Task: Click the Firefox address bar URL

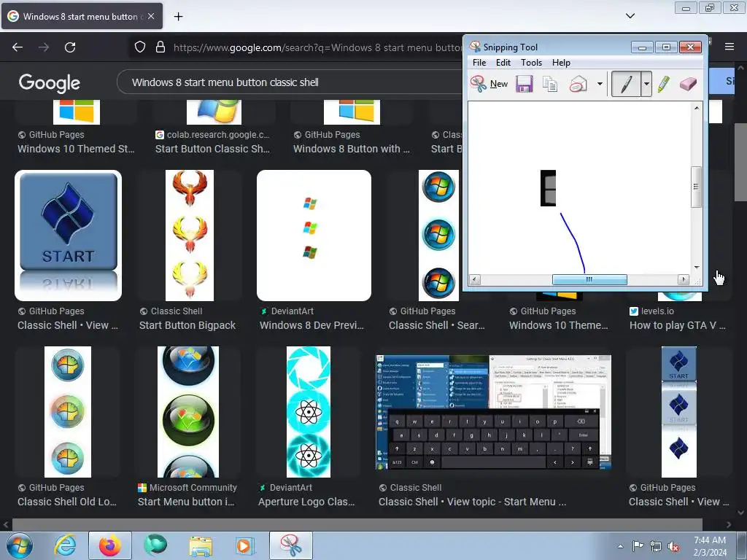Action: pyautogui.click(x=317, y=47)
